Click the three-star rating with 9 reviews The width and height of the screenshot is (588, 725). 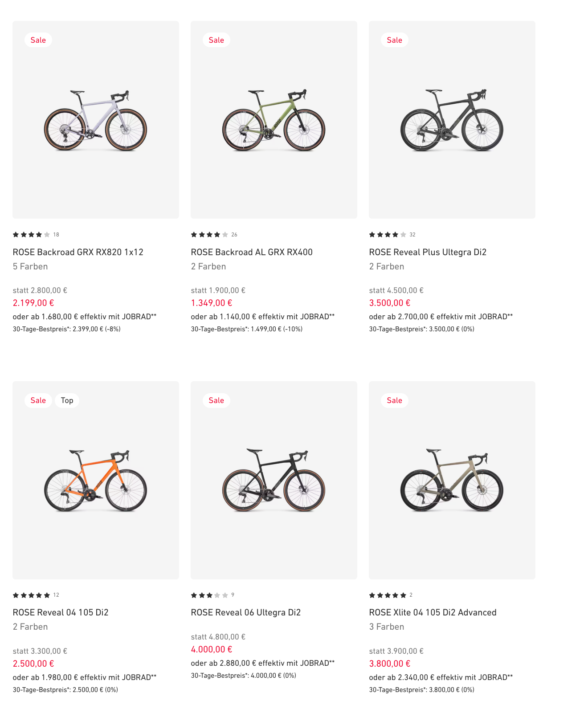click(x=210, y=595)
